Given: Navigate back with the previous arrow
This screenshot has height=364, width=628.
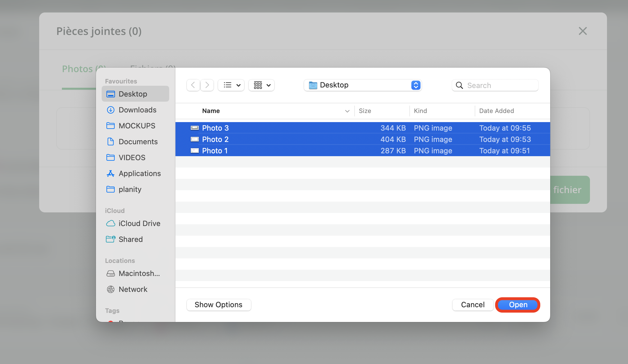Looking at the screenshot, I should tap(193, 85).
